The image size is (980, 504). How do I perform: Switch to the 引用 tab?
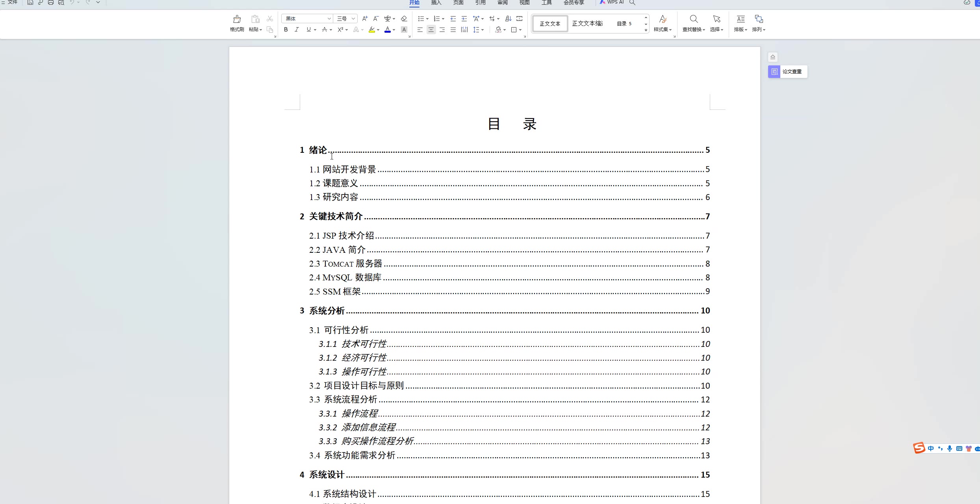[480, 3]
